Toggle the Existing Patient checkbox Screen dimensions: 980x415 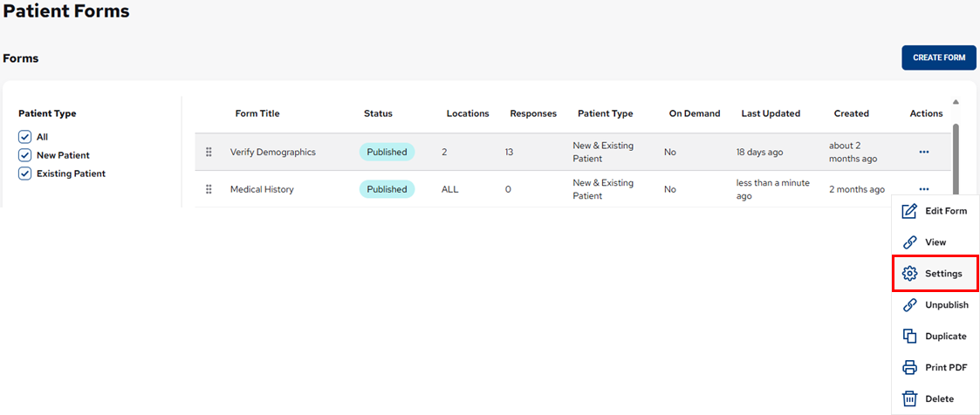coord(24,173)
